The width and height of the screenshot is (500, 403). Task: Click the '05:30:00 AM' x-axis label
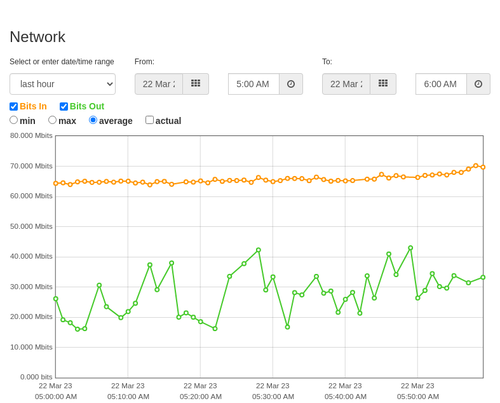[x=273, y=397]
